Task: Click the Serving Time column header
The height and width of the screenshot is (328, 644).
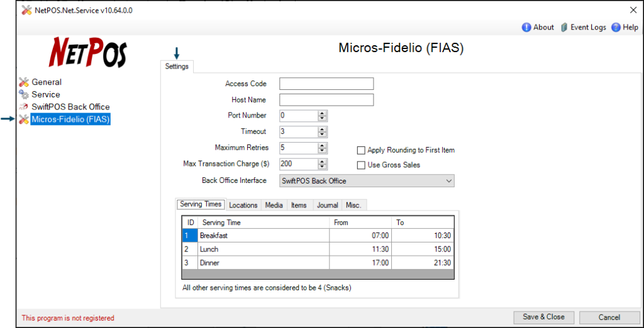Action: [264, 222]
